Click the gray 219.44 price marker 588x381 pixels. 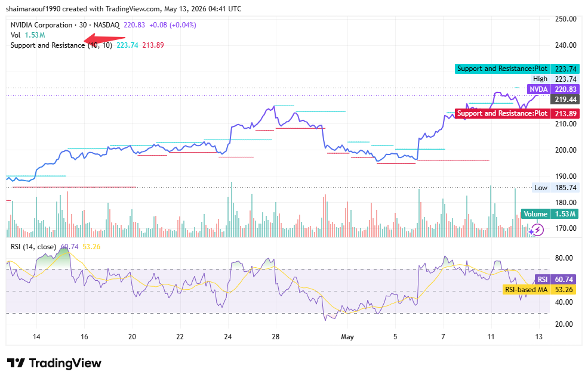(x=565, y=100)
